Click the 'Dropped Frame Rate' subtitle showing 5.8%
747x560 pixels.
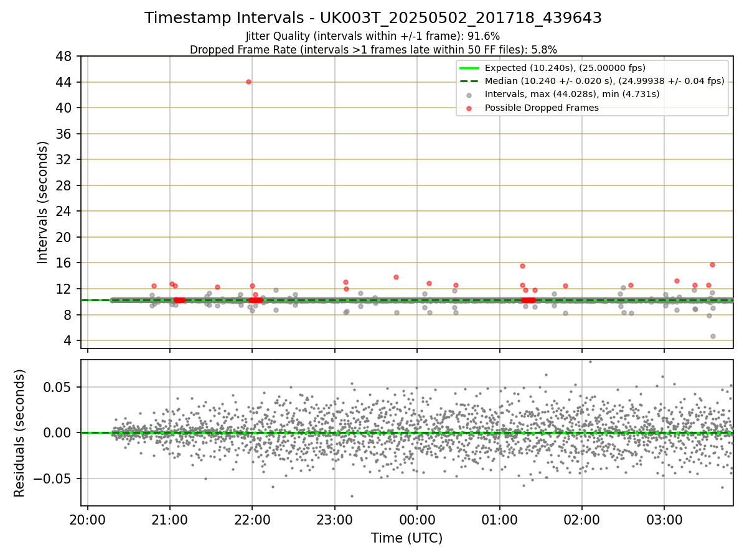tap(373, 50)
